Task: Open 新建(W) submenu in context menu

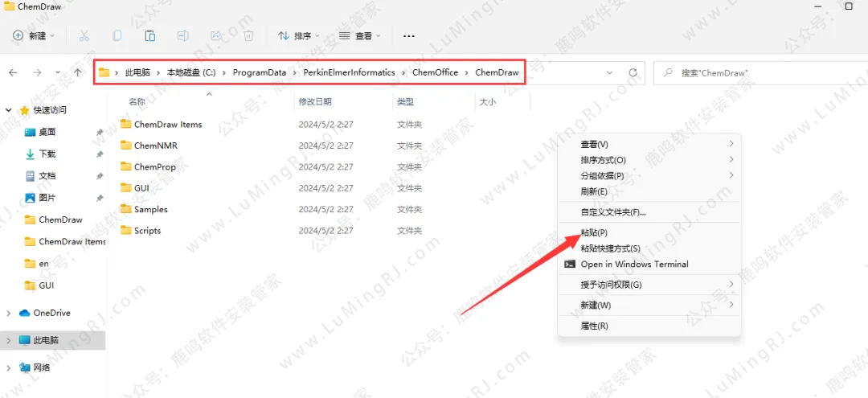Action: click(649, 305)
